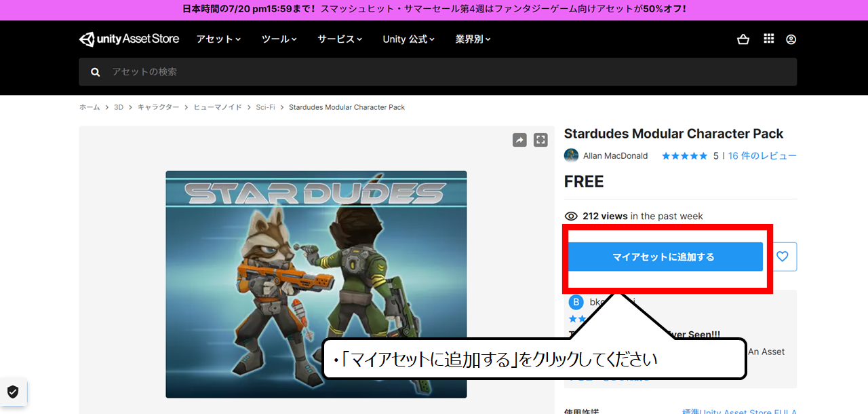The height and width of the screenshot is (414, 868).
Task: Go to ホーム breadcrumb
Action: [x=90, y=107]
